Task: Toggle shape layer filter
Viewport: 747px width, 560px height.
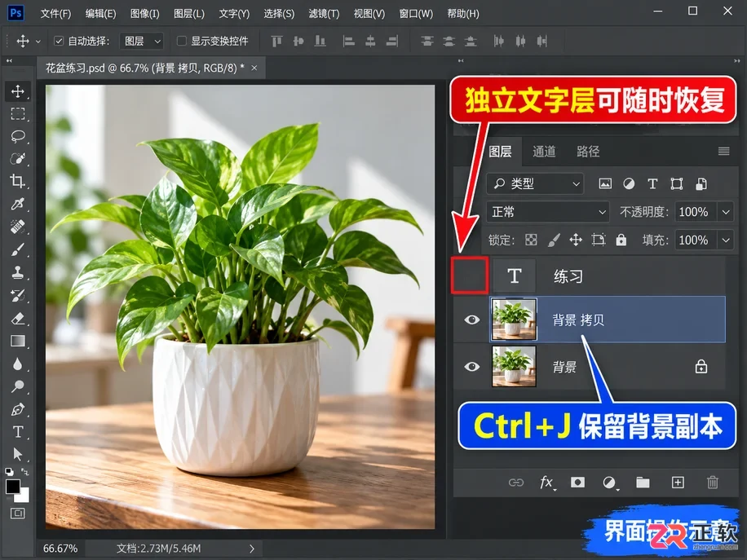Action: [677, 183]
